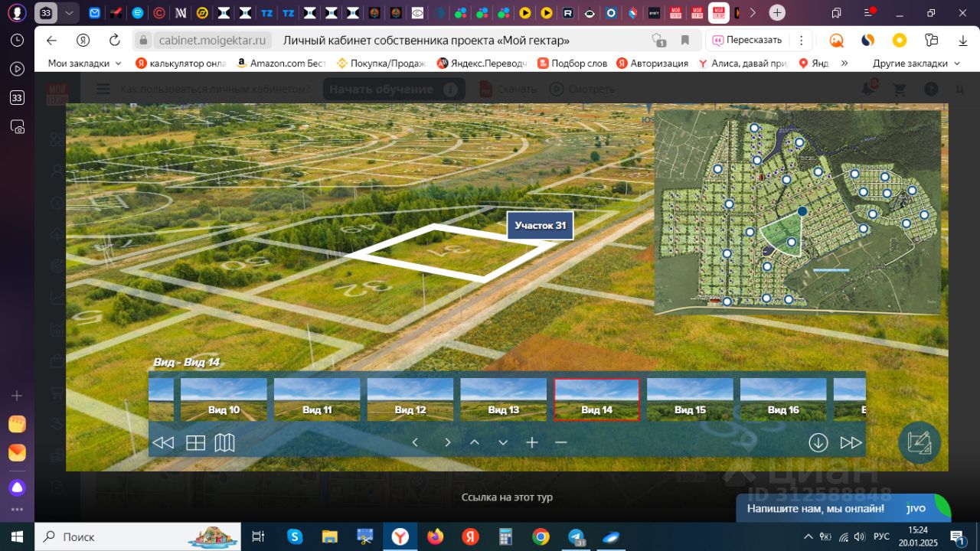Screen dimensions: 980x551
Task: Select the Вид 16 thumbnail
Action: (x=783, y=399)
